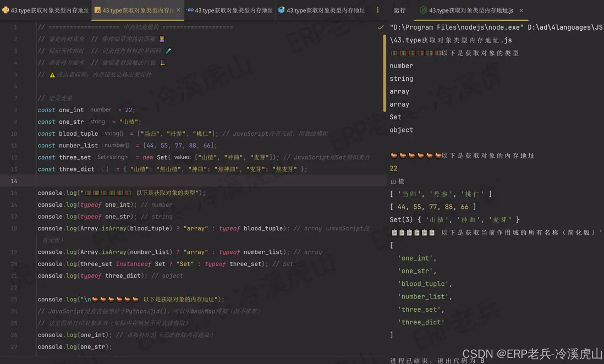Click the 'Set<string>' inlay hint on line 12
Viewport: 604px width, 364px height.
[x=112, y=157]
